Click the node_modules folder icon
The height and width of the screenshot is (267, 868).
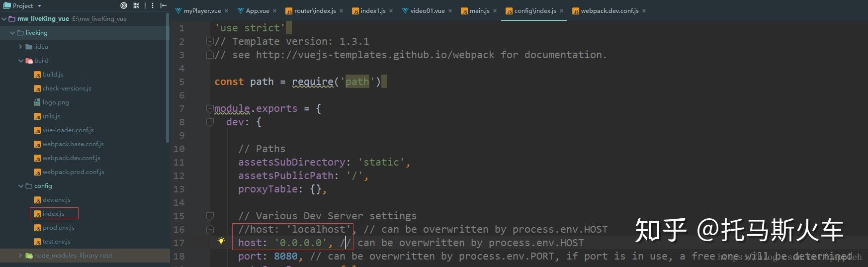pyautogui.click(x=29, y=256)
